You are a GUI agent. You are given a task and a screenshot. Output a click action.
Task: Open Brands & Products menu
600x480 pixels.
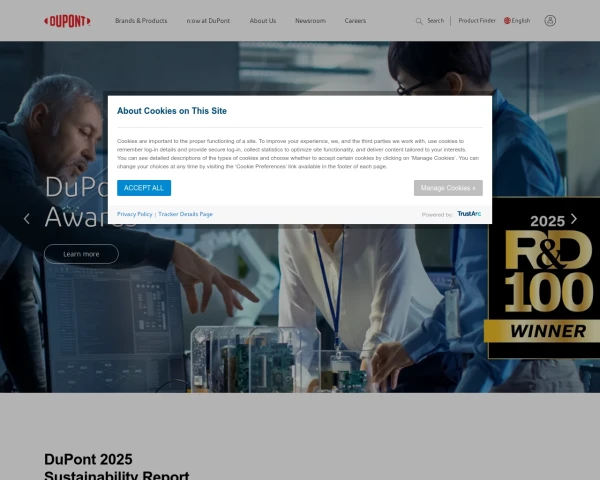coord(141,20)
